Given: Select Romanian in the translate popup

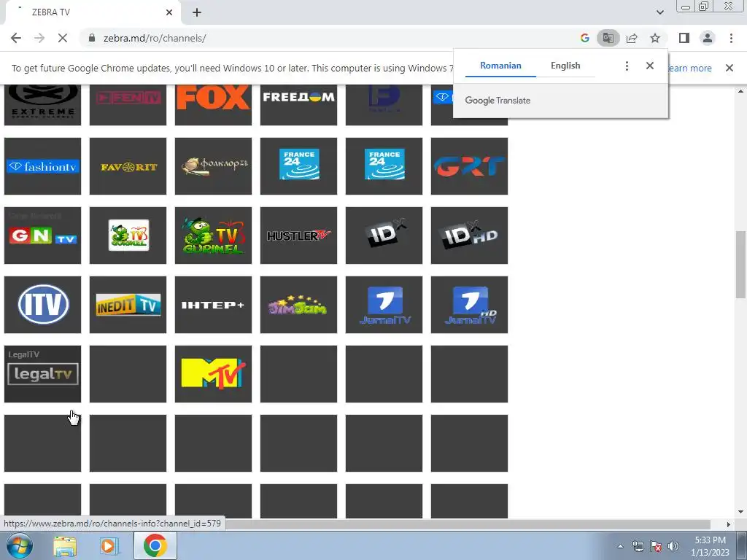Looking at the screenshot, I should pos(500,66).
